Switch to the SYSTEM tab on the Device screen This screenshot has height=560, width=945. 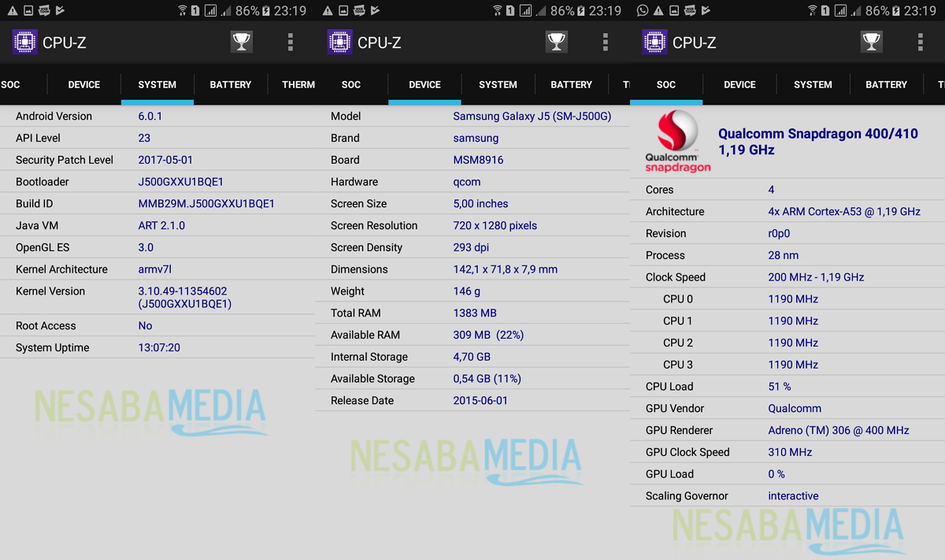pyautogui.click(x=498, y=84)
